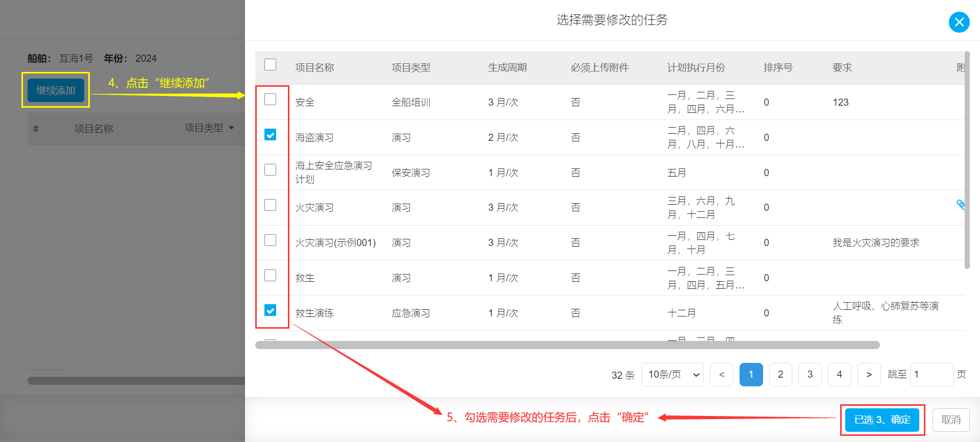980x442 pixels.
Task: Click the 继续添加 button
Action: coord(56,90)
